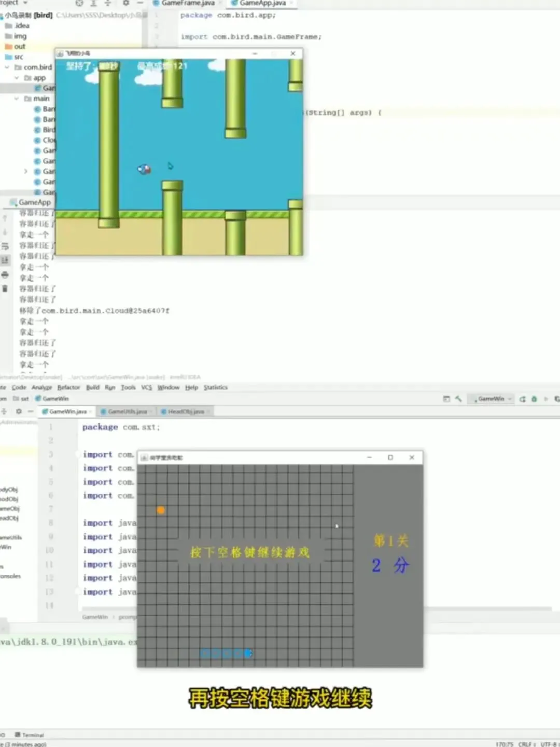This screenshot has height=747, width=560.
Task: Click the rerun icon next to GameWin config
Action: [523, 399]
